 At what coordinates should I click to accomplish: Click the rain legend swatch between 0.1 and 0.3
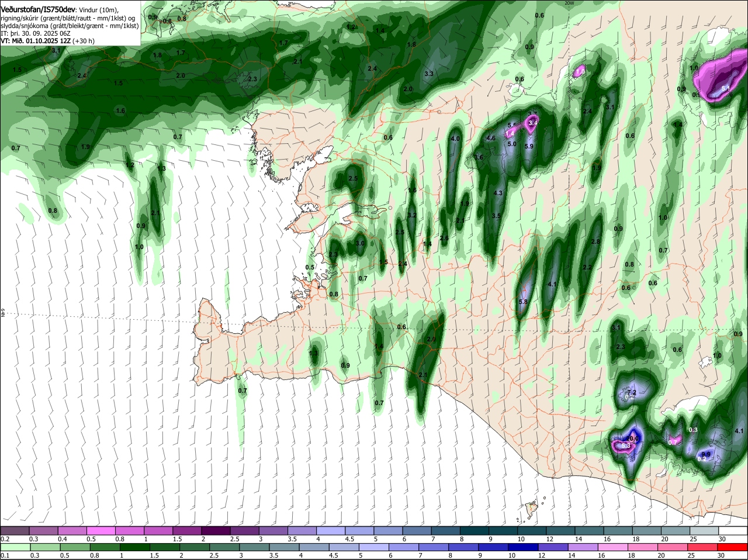click(15, 547)
